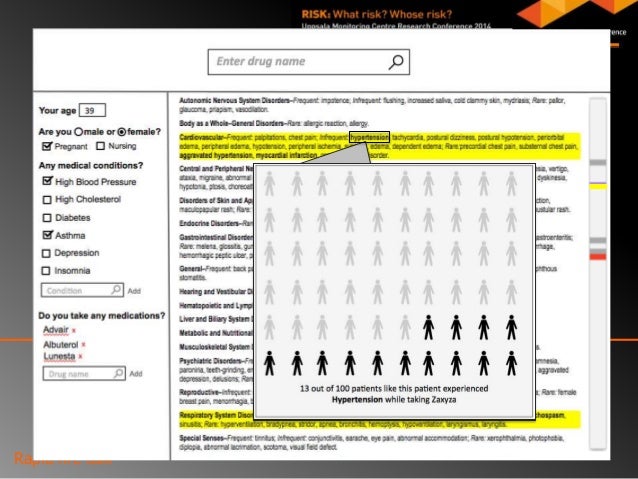This screenshot has height=479, width=638.
Task: Click the Cardiovascular section heading
Action: tap(201, 137)
